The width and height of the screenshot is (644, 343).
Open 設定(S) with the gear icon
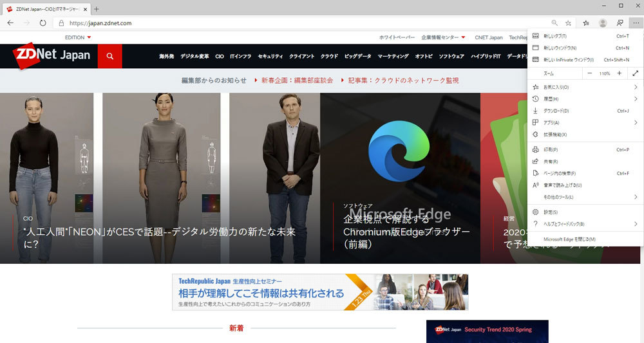(585, 212)
